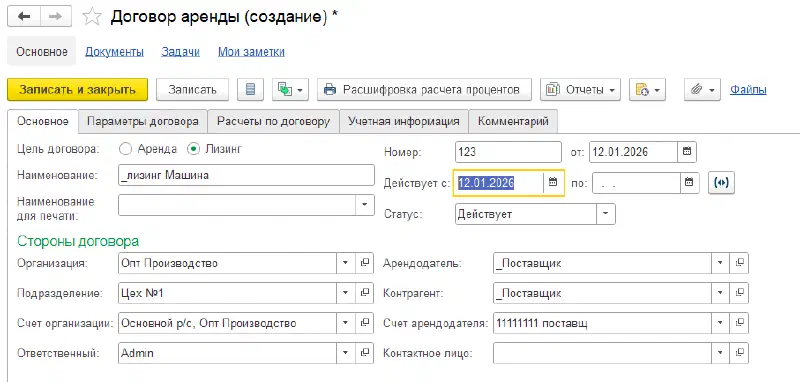Expand the Счет арендодателя dropdown arrow

coord(720,323)
